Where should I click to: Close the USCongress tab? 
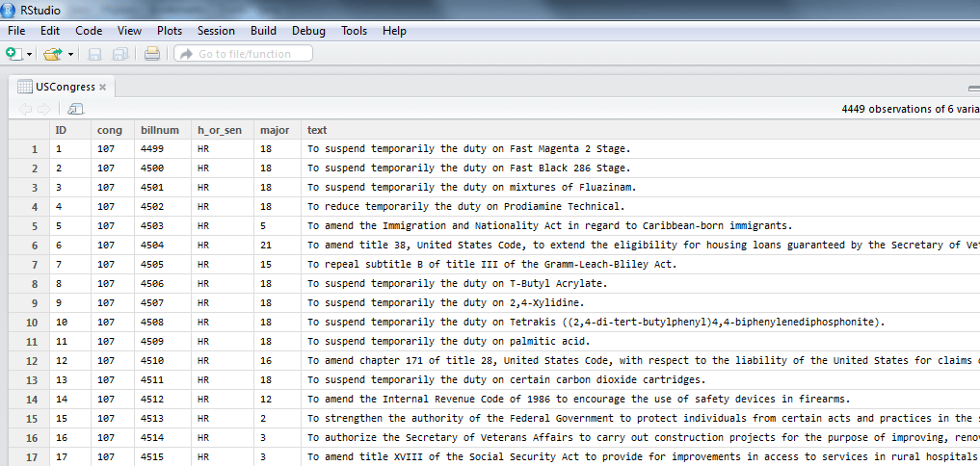[102, 87]
